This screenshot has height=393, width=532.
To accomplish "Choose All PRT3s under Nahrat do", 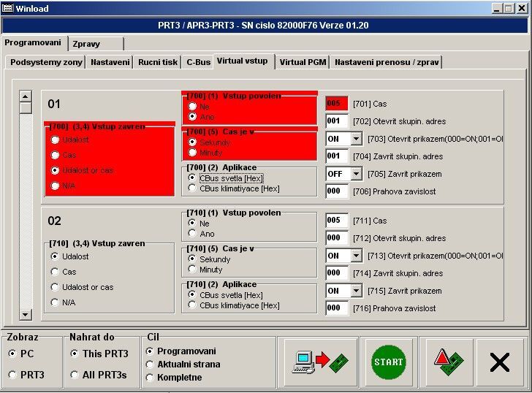I will pyautogui.click(x=75, y=375).
